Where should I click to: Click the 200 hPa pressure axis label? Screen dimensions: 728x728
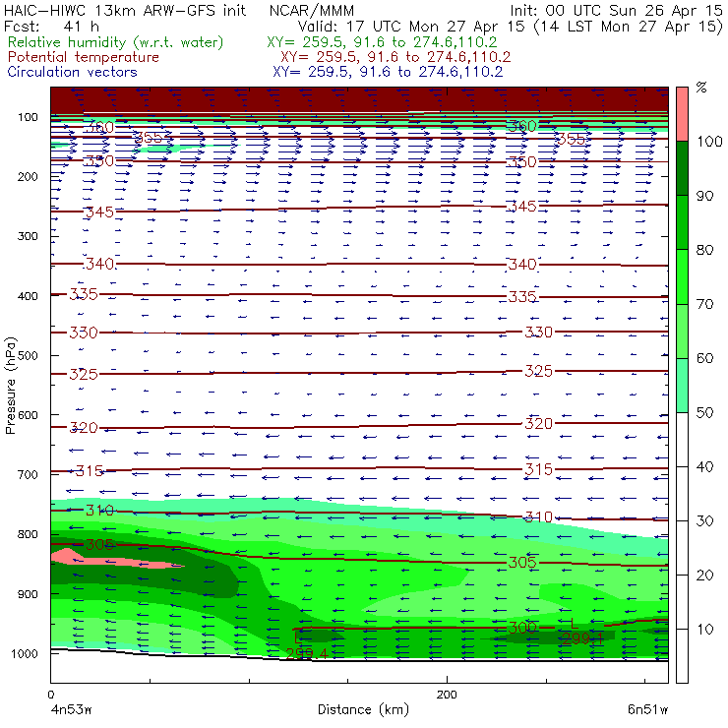[x=28, y=176]
